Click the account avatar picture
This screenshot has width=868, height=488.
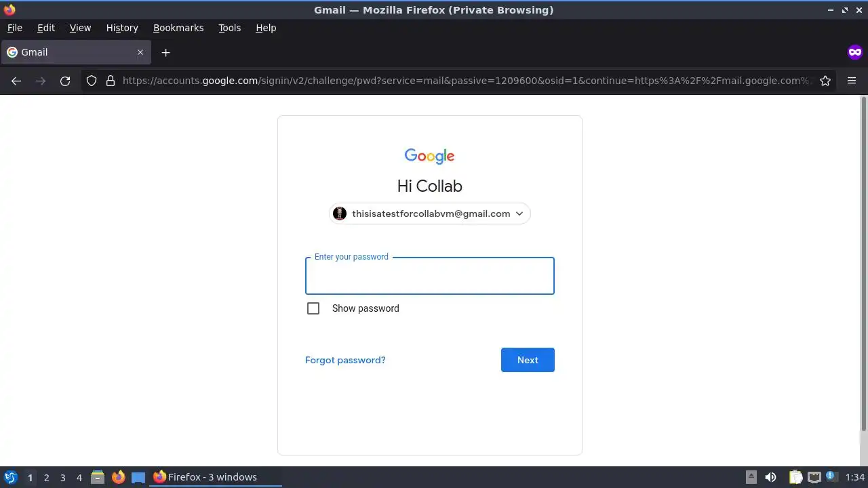click(x=340, y=213)
